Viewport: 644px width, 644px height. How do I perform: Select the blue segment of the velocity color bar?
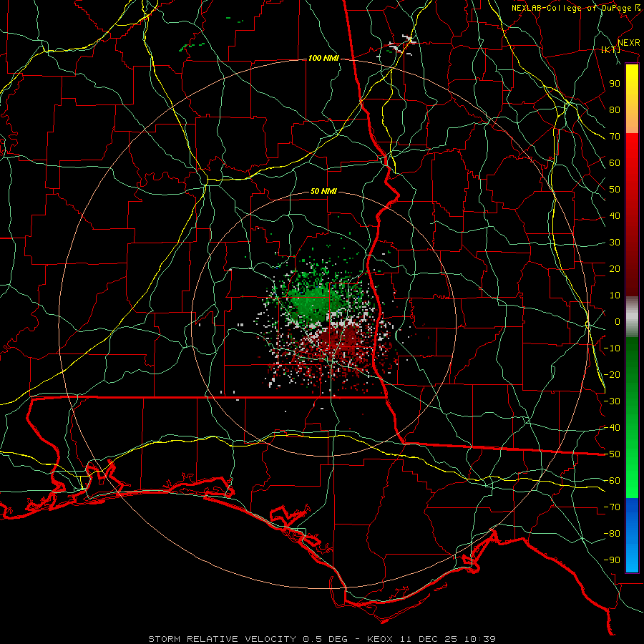tap(632, 535)
